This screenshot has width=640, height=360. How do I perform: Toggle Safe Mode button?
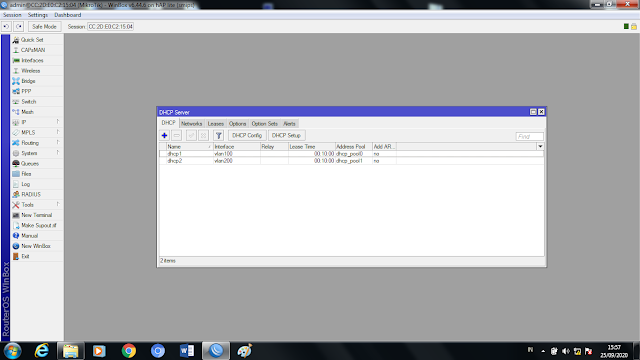coord(44,27)
